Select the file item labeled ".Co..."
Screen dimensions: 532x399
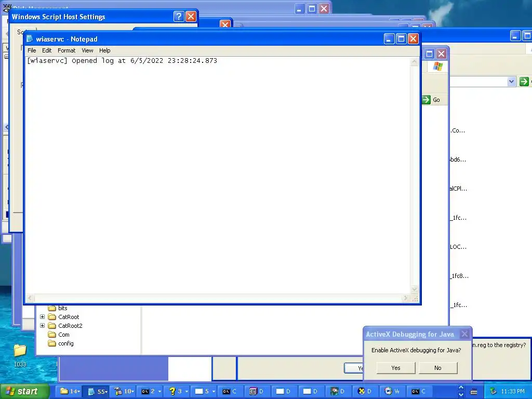[458, 130]
